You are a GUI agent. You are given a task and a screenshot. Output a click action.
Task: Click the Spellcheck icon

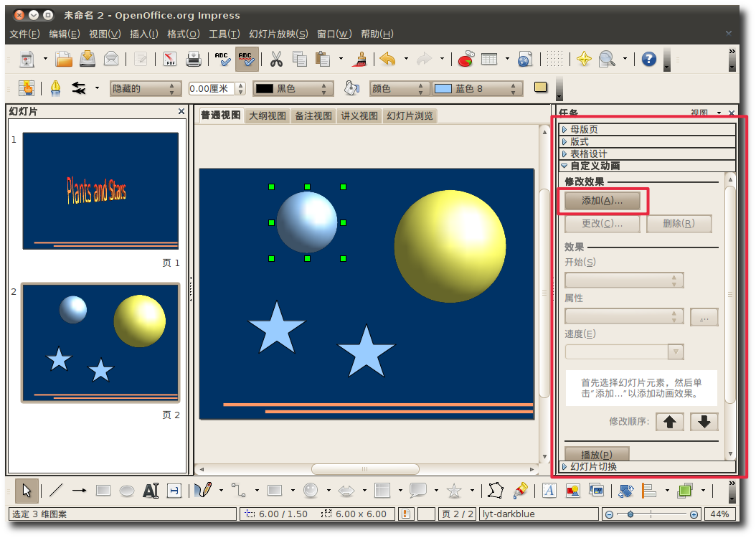222,60
